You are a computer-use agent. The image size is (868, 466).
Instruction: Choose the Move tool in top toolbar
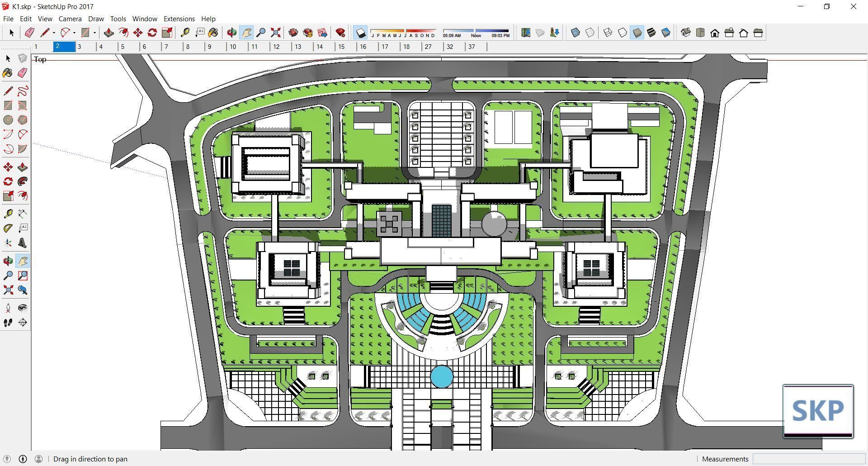click(x=138, y=33)
